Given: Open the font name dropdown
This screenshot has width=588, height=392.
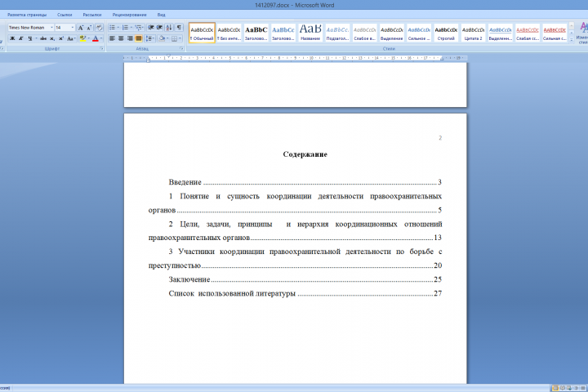Looking at the screenshot, I should [x=51, y=28].
